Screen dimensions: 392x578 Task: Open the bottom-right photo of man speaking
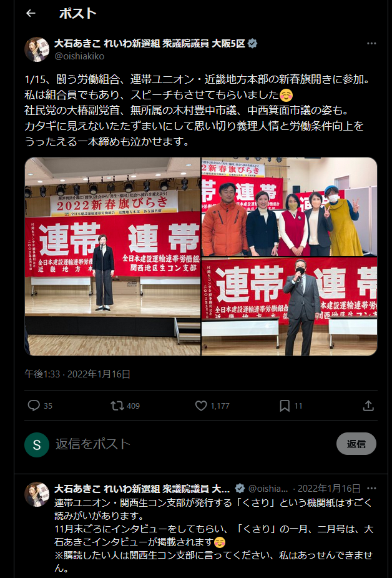click(289, 306)
